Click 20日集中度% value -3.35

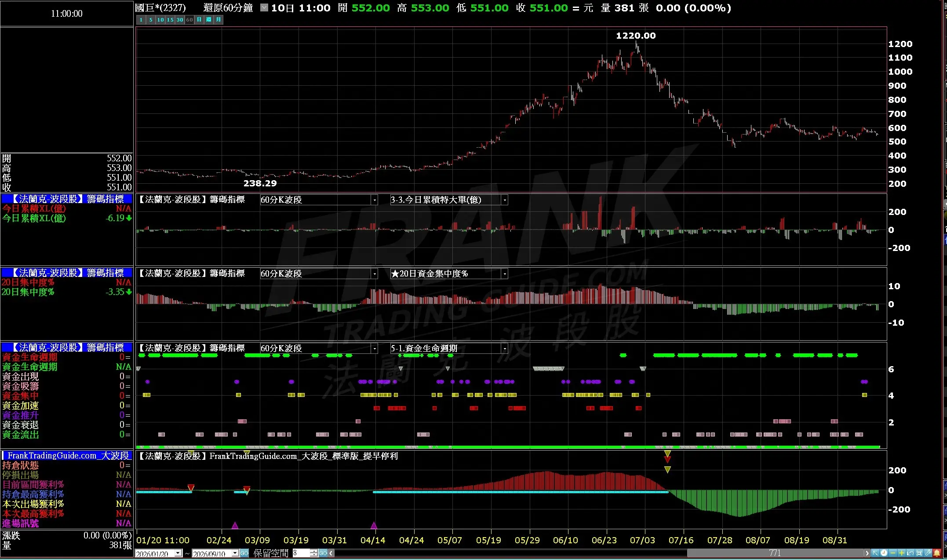pyautogui.click(x=115, y=292)
